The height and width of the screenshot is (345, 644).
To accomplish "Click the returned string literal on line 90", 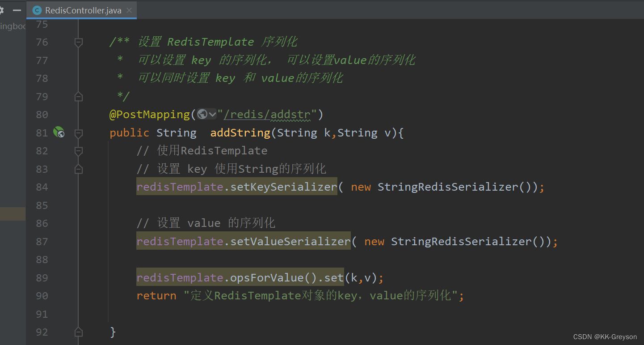I will pos(320,296).
